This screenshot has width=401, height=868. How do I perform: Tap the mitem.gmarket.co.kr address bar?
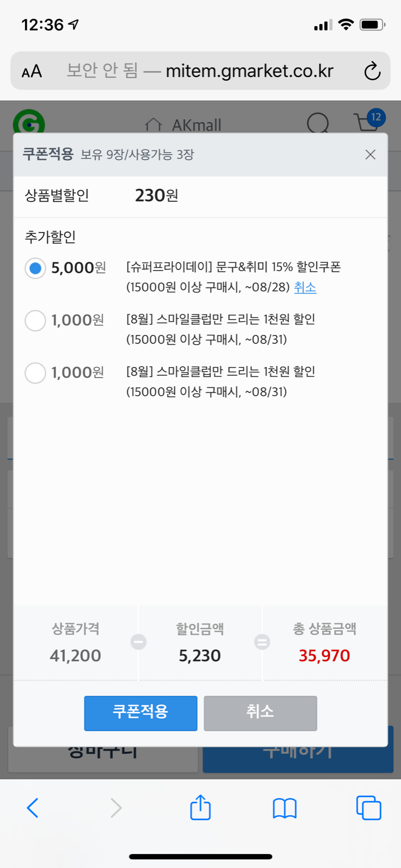pyautogui.click(x=200, y=71)
